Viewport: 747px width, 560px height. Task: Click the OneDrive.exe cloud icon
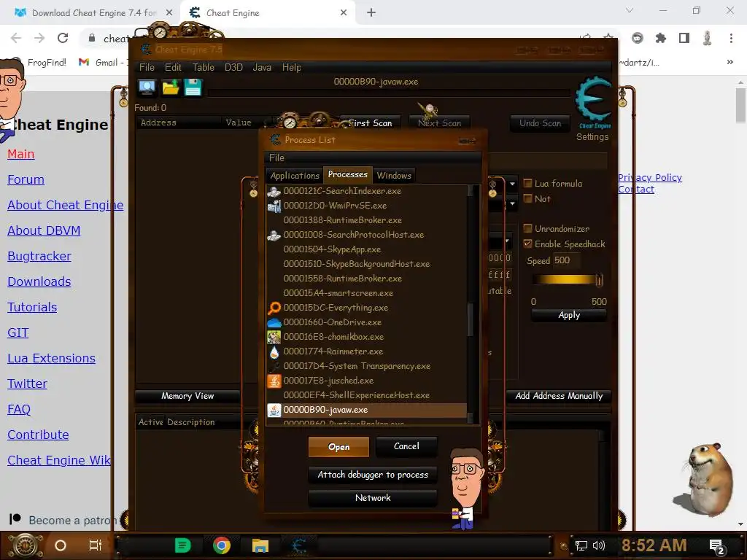[274, 323]
